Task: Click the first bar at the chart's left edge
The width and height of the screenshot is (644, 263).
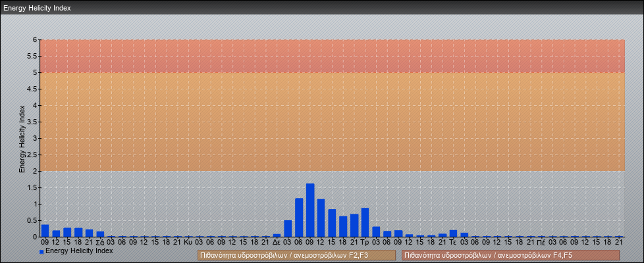Action: [x=45, y=230]
